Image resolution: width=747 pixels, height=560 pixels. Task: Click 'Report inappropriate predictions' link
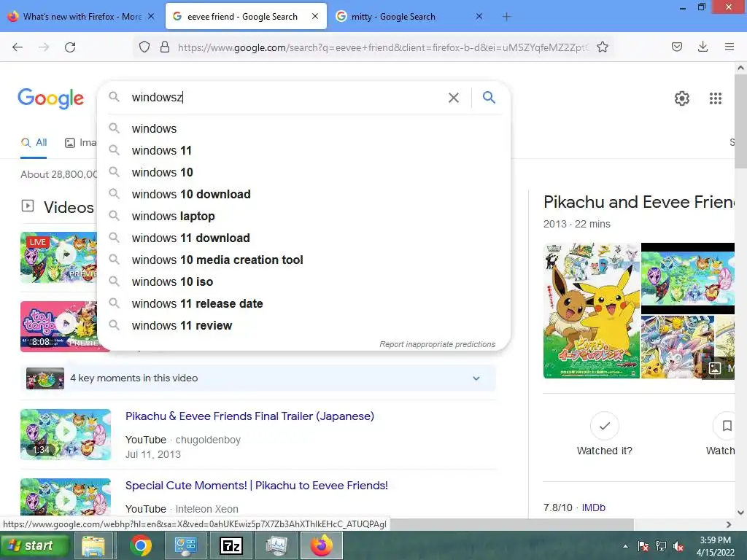[x=438, y=344]
